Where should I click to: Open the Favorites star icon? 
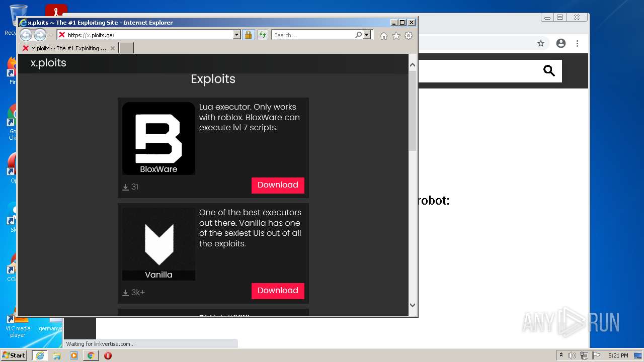(396, 36)
